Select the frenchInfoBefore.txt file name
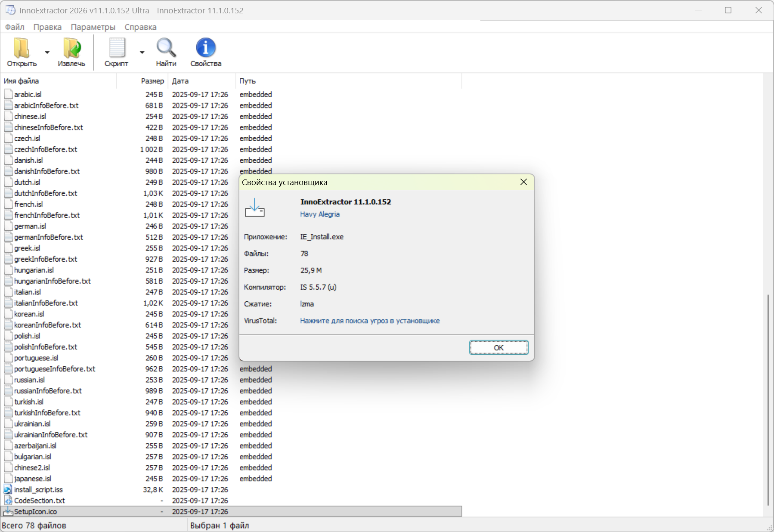 [47, 215]
